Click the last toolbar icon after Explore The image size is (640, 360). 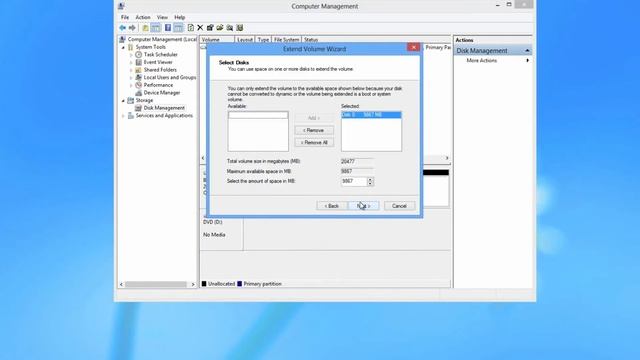point(240,28)
